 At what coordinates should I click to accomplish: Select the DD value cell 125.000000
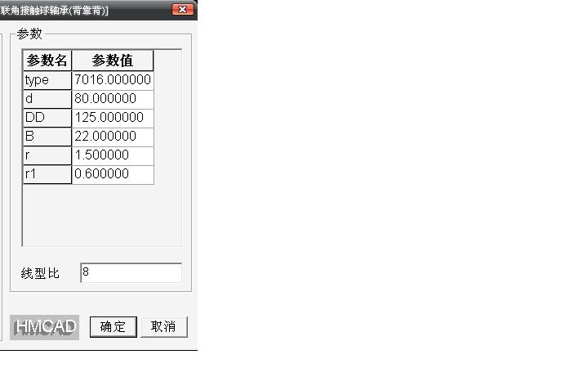click(113, 118)
